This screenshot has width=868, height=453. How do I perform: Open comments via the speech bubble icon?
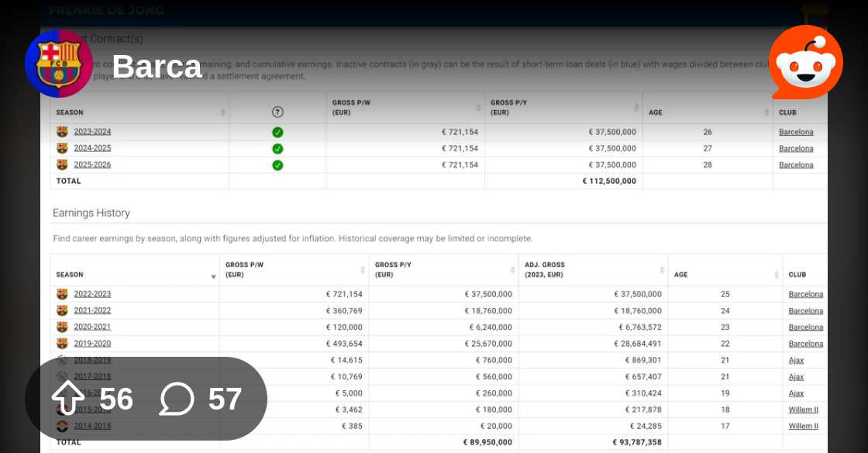[x=177, y=399]
